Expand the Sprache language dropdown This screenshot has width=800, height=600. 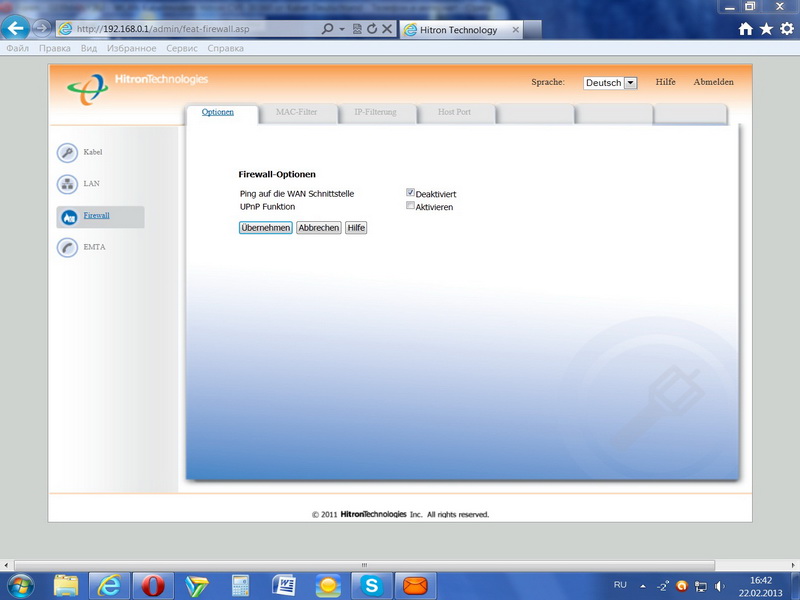(630, 83)
